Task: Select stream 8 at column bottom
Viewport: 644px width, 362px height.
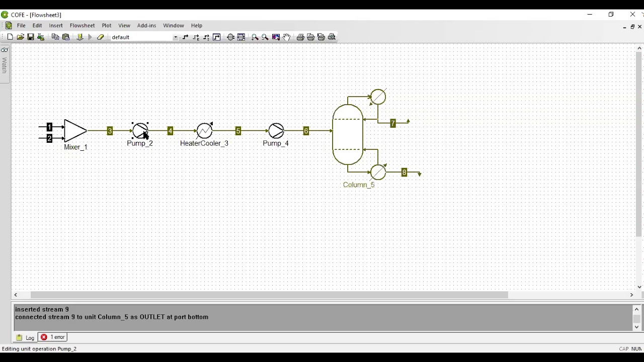Action: click(x=404, y=173)
